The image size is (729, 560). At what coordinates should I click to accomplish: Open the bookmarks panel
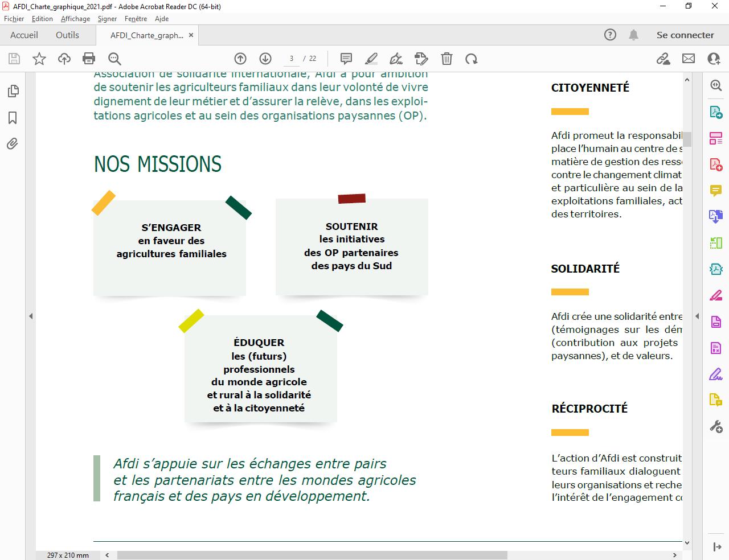click(13, 118)
